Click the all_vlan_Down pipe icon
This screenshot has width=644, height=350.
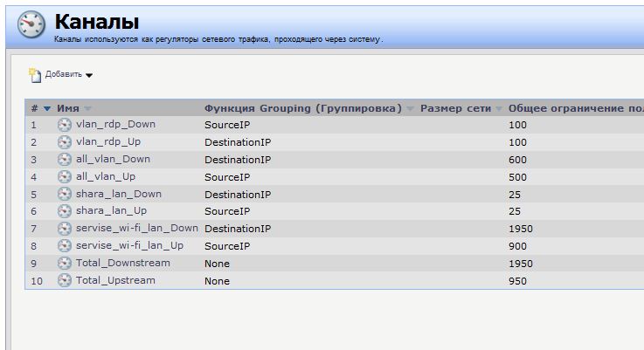coord(65,160)
